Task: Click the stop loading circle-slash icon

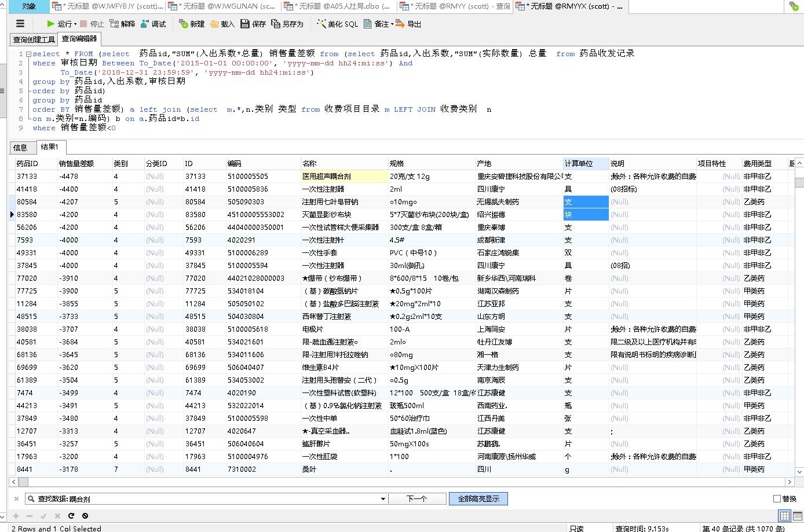Action: 85,516
